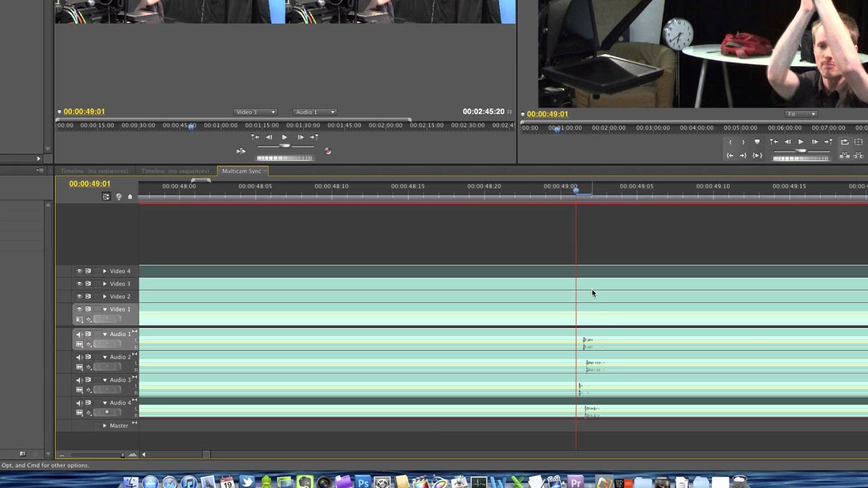Click the set unnumbered marker icon in timeline

130,197
